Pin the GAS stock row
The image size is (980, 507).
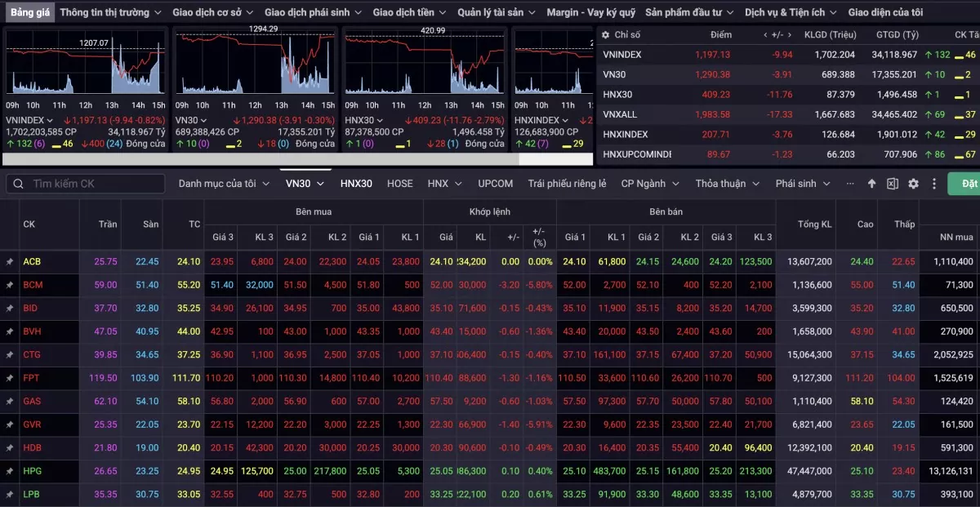coord(10,402)
